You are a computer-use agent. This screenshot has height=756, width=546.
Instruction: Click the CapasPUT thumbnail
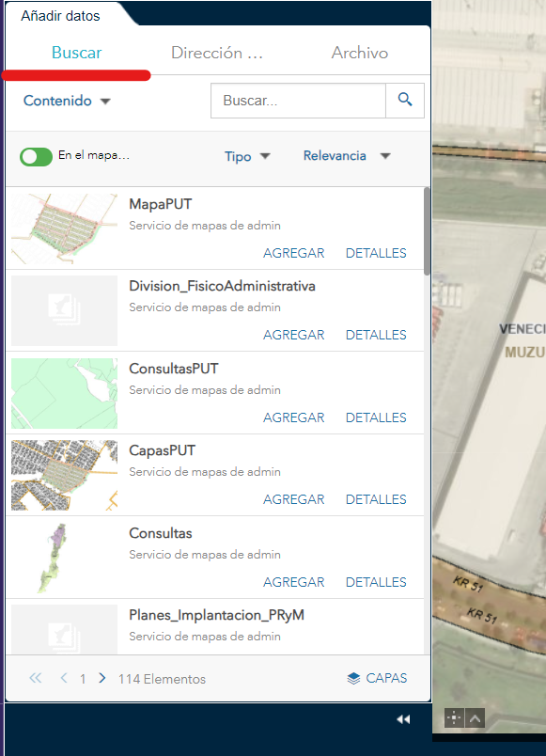[x=64, y=476]
